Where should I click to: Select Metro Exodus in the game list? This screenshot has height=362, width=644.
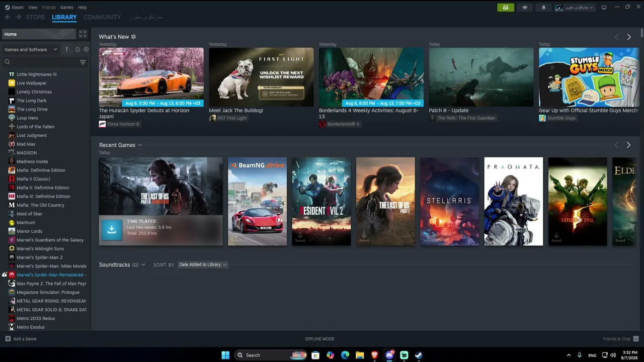[31, 327]
